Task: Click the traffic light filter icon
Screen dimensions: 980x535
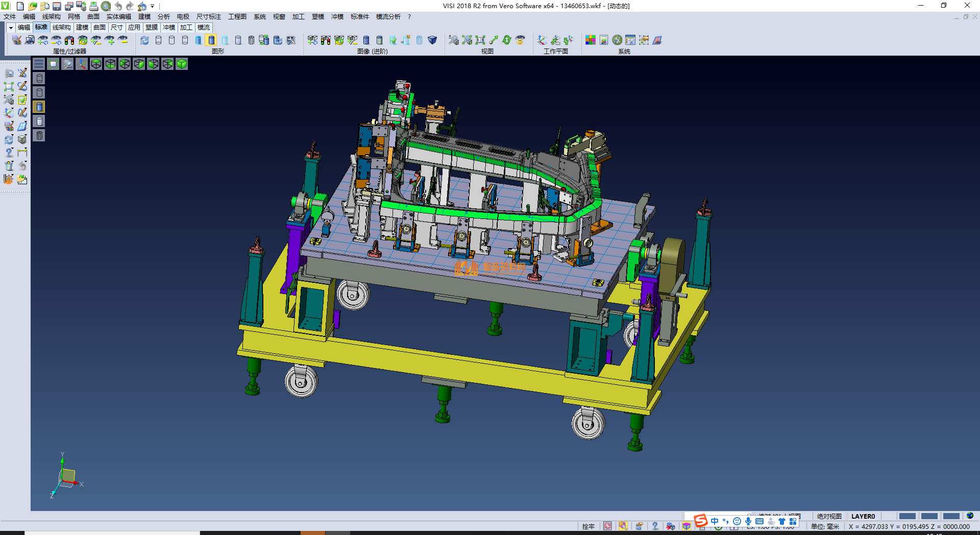Action: [69, 40]
